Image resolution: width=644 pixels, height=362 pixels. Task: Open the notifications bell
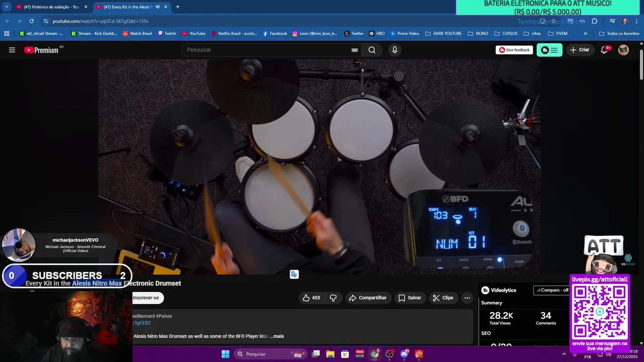pos(604,50)
